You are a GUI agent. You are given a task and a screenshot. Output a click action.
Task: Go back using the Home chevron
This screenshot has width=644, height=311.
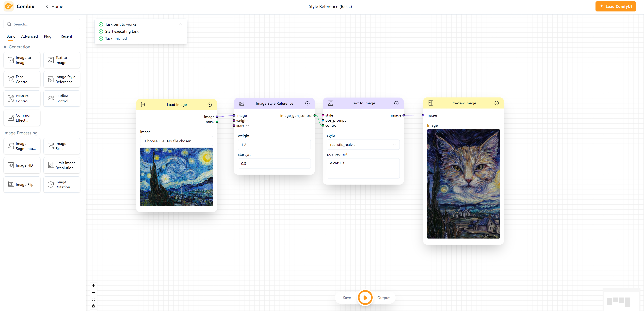tap(47, 7)
